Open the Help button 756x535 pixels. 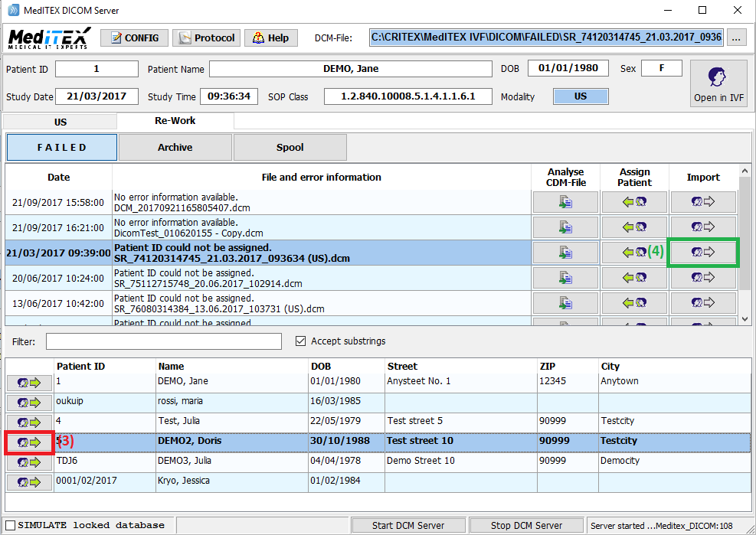pos(271,38)
